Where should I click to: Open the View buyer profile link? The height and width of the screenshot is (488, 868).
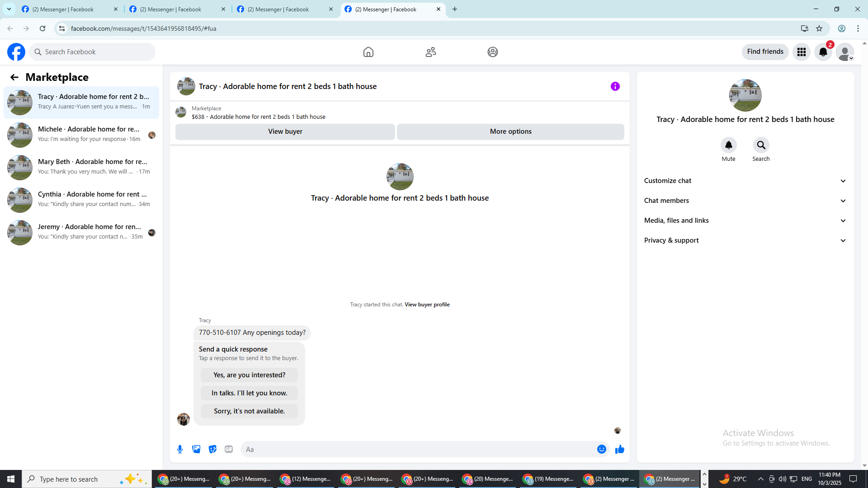point(427,305)
